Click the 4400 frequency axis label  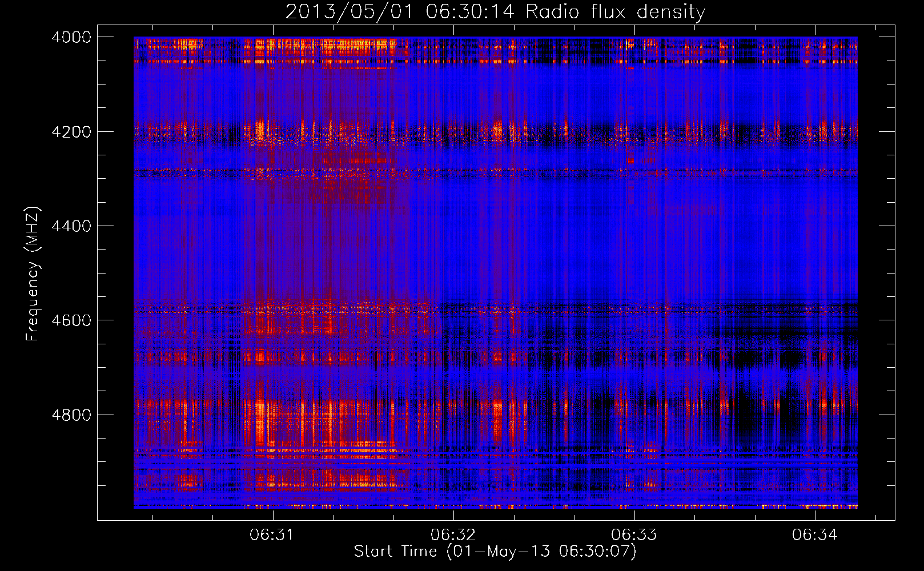(x=71, y=226)
